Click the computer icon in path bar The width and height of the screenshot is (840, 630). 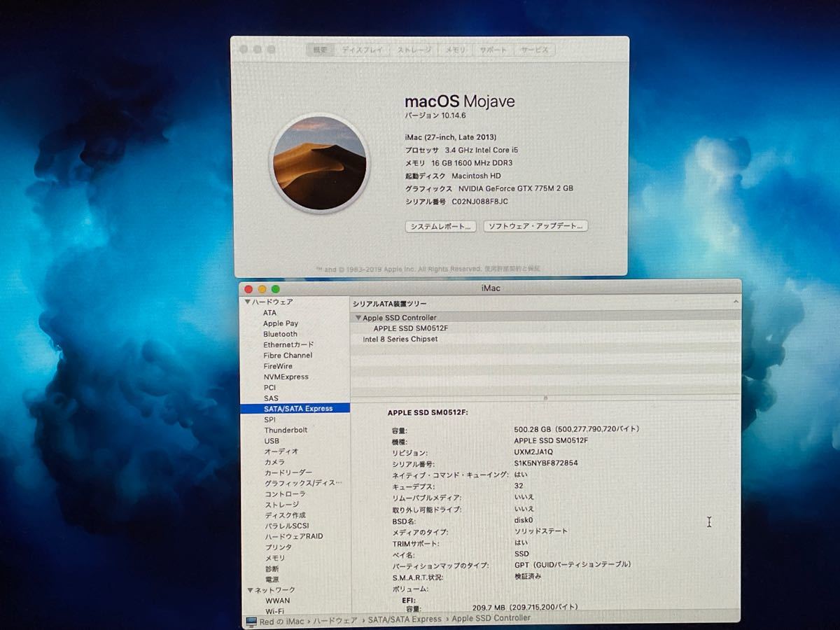[x=251, y=622]
